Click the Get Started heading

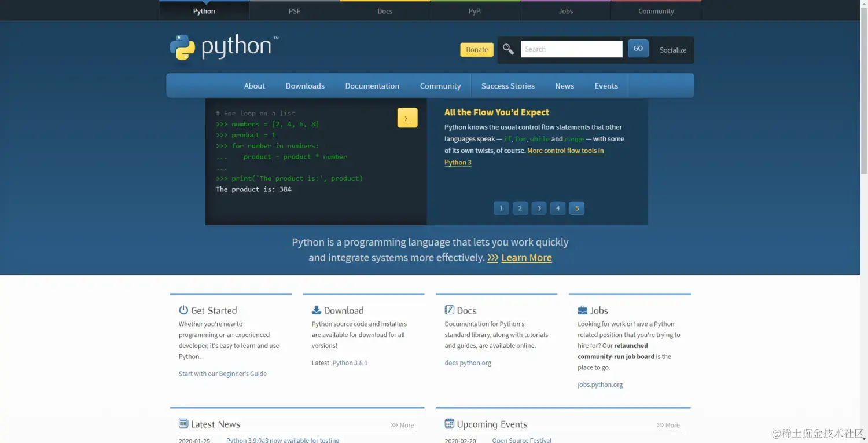[214, 310]
